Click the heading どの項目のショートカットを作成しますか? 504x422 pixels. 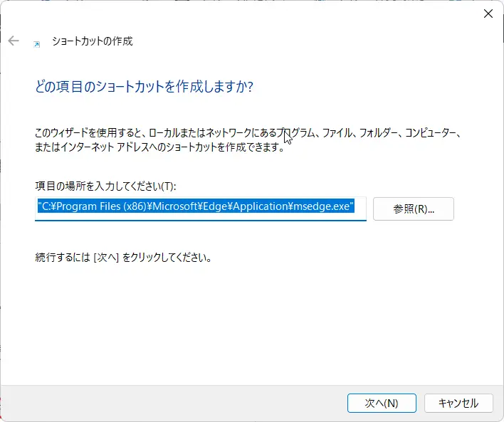(x=145, y=87)
